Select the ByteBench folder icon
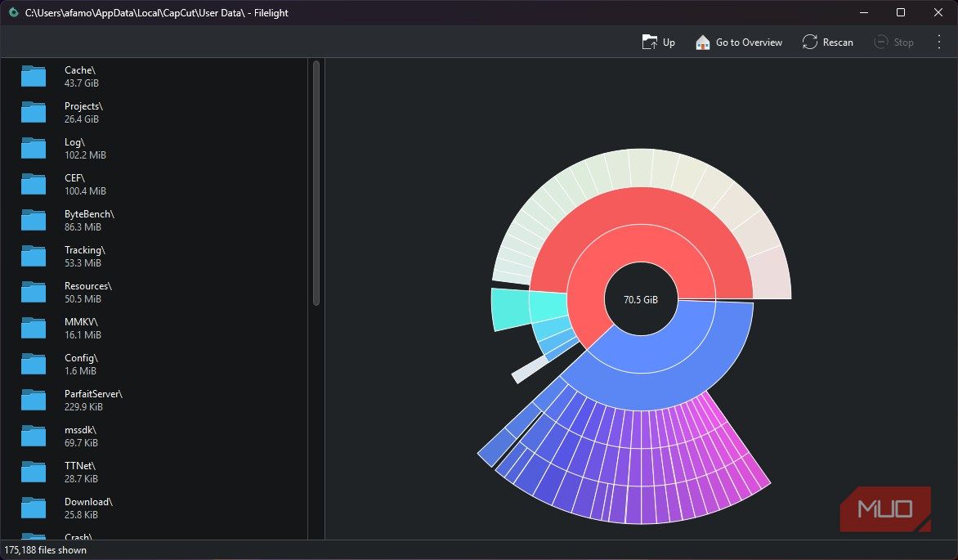 [34, 221]
